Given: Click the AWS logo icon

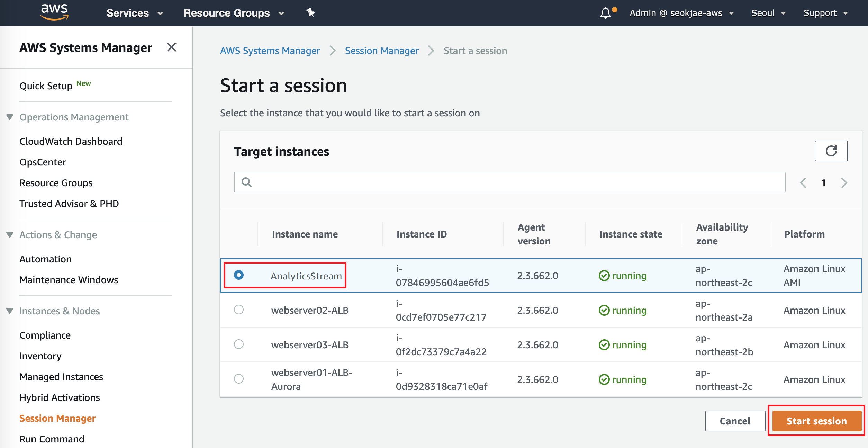Looking at the screenshot, I should pos(54,12).
